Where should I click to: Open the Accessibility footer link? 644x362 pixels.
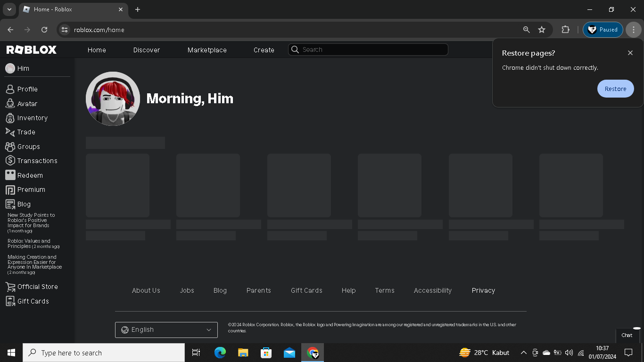click(x=433, y=290)
